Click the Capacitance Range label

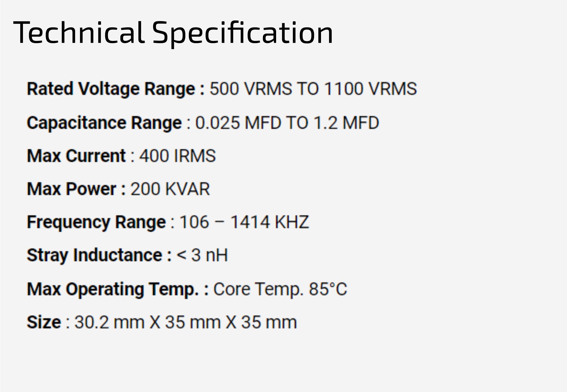pyautogui.click(x=104, y=123)
